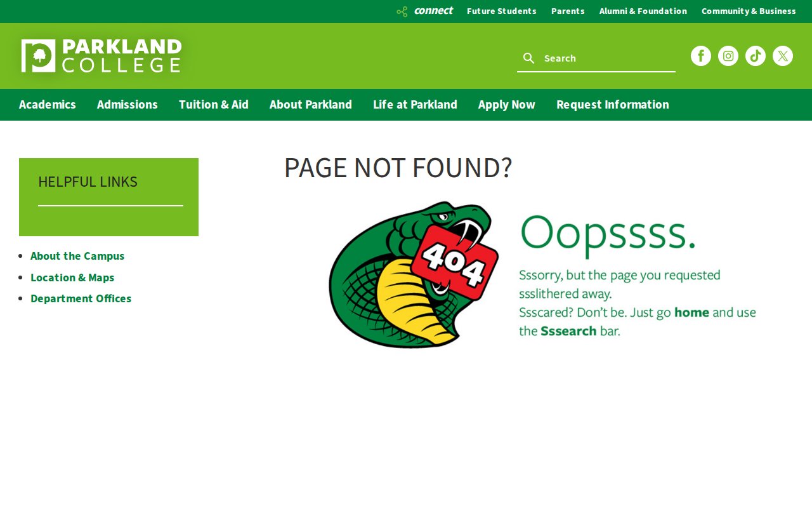Open About the Campus link
812x508 pixels.
click(x=77, y=256)
